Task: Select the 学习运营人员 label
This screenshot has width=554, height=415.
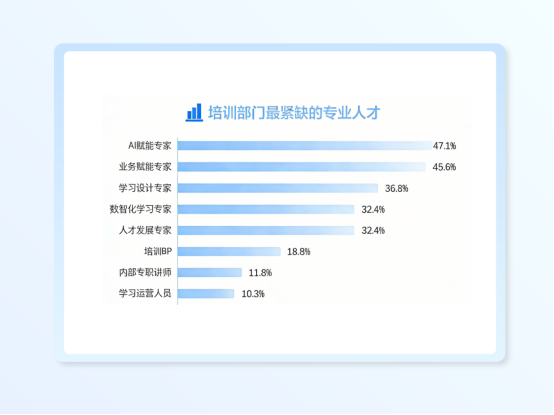Action: point(145,293)
